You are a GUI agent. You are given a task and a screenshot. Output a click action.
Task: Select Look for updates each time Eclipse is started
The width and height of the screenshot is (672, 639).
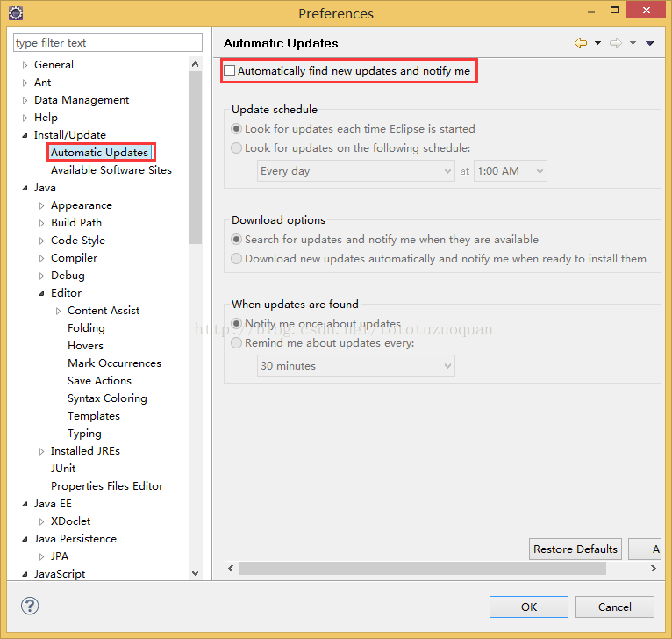[x=237, y=129]
